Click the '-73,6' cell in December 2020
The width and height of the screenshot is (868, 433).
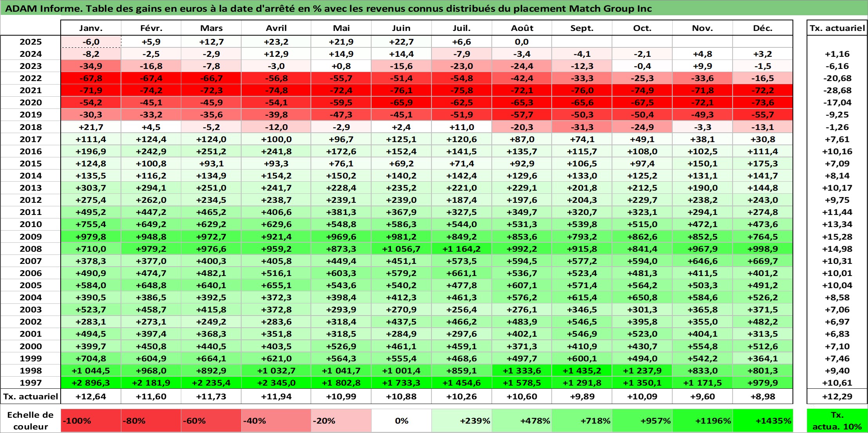coord(763,102)
